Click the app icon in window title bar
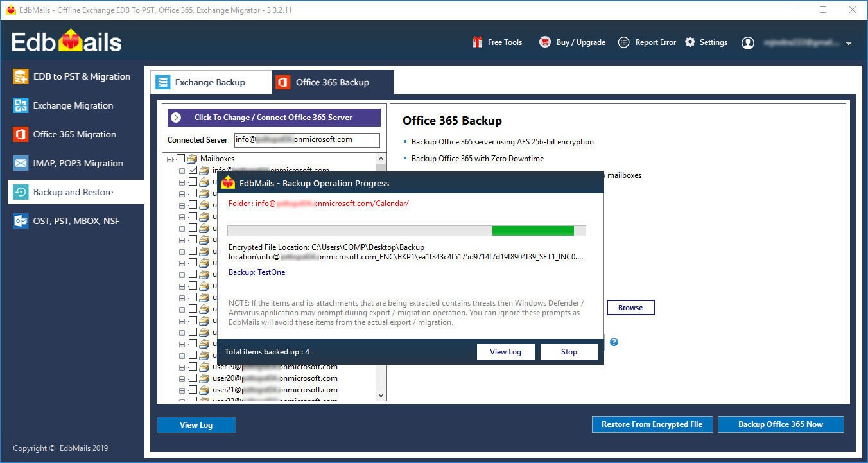The image size is (868, 463). point(10,10)
